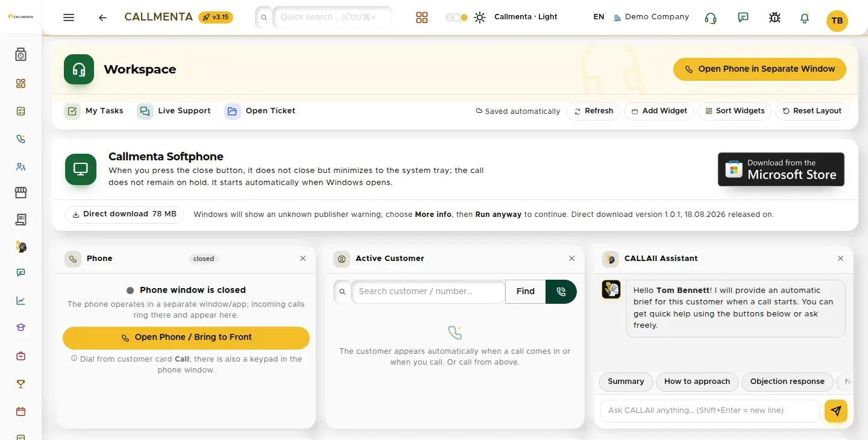Open sidebar timer clipboard icon
Screen dimensions: 868x440
21,55
